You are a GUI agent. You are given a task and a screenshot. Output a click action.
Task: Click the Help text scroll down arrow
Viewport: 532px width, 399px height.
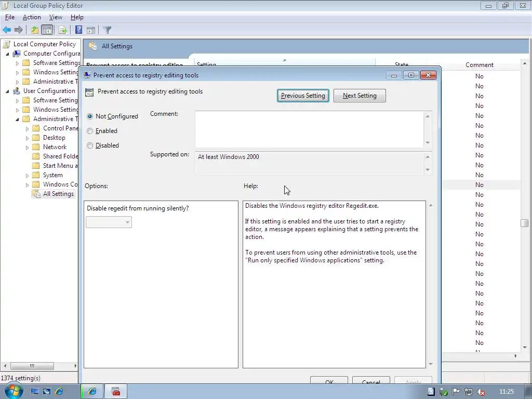point(431,364)
